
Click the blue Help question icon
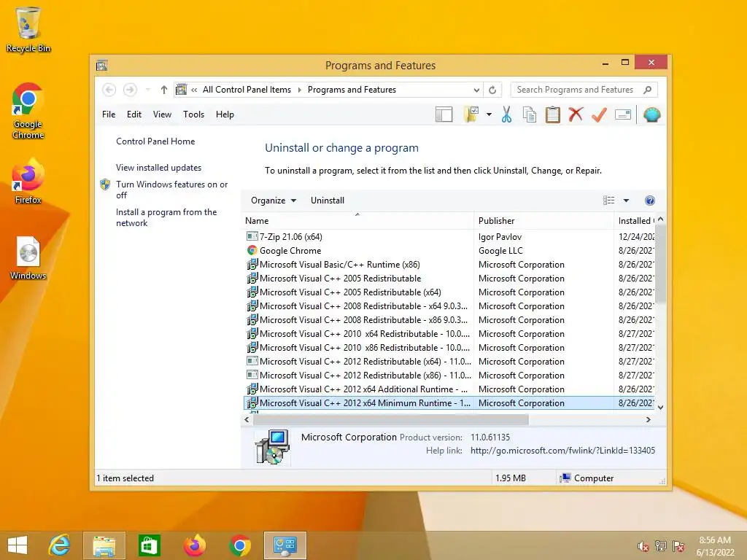[x=650, y=201]
